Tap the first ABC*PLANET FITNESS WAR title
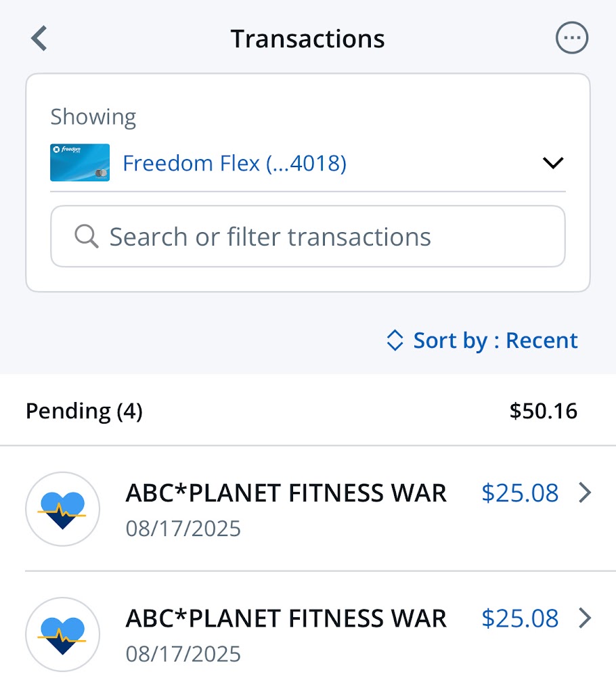This screenshot has height=693, width=616. point(286,493)
